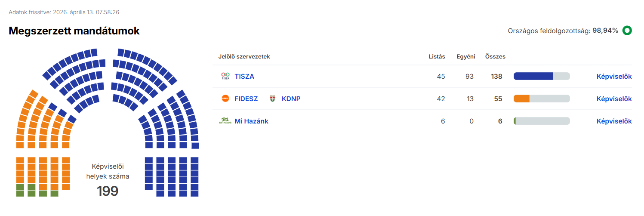Click the blue TISZA seat progress bar
The height and width of the screenshot is (216, 644).
pyautogui.click(x=542, y=76)
